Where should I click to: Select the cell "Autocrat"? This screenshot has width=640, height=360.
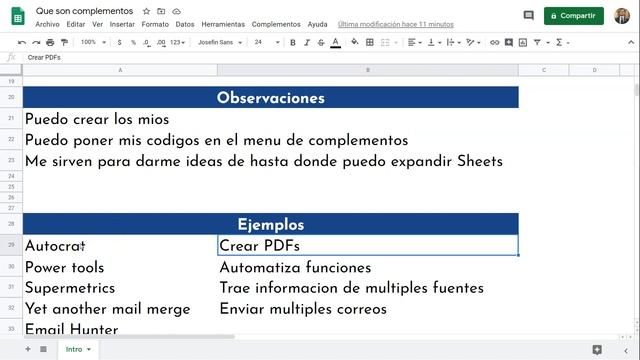[120, 245]
